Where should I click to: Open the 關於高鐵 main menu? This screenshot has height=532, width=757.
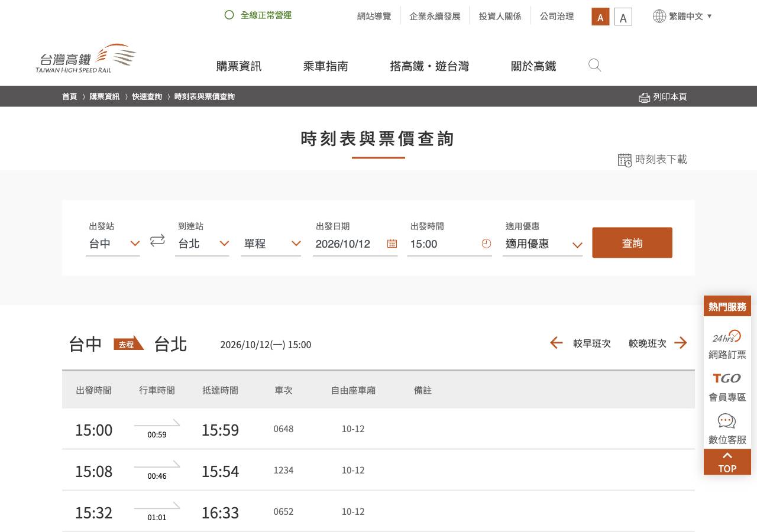point(533,66)
